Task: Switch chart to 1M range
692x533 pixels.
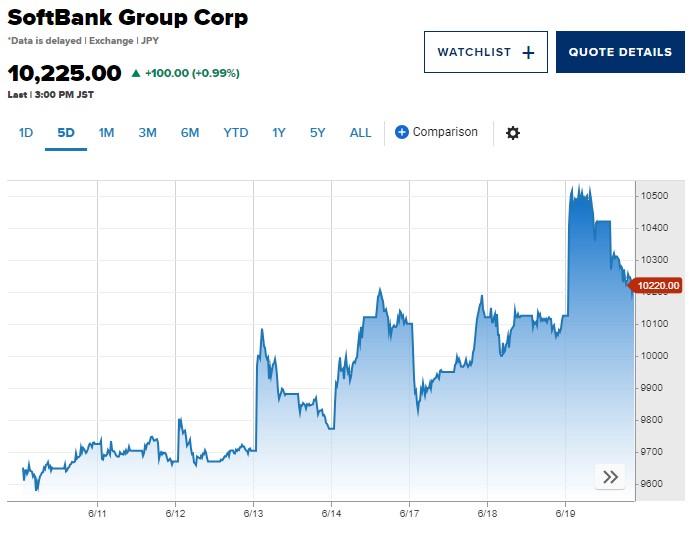Action: 106,133
